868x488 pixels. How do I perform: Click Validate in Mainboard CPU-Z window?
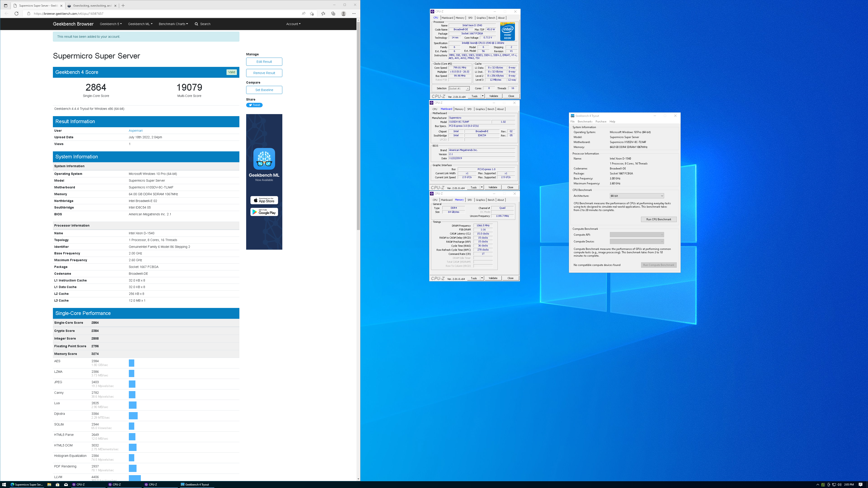pos(493,187)
